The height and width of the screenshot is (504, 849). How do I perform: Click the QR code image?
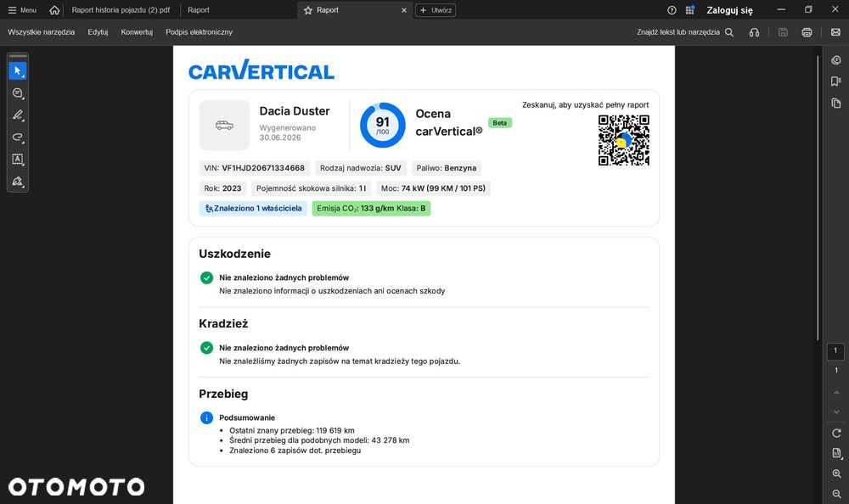[x=623, y=140]
